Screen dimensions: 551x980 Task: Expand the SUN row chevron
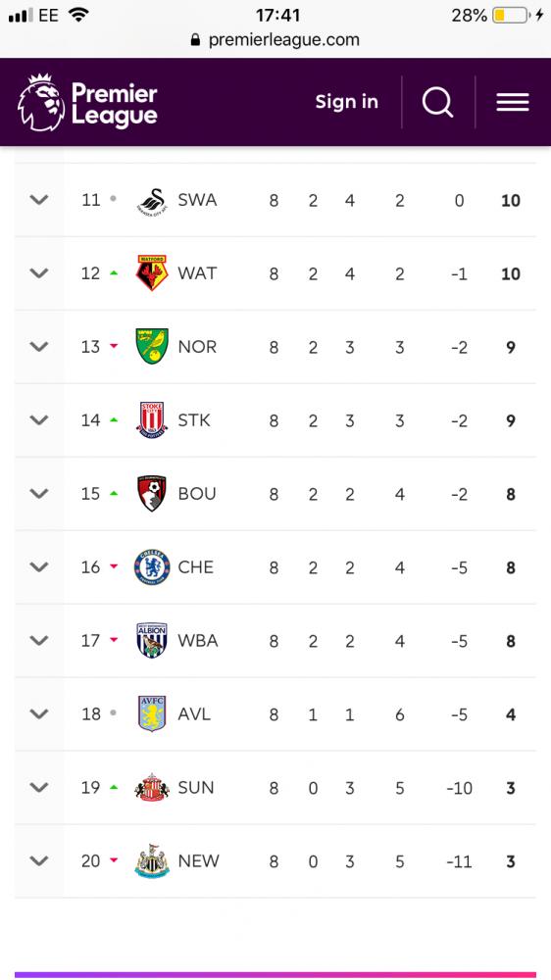pos(39,788)
